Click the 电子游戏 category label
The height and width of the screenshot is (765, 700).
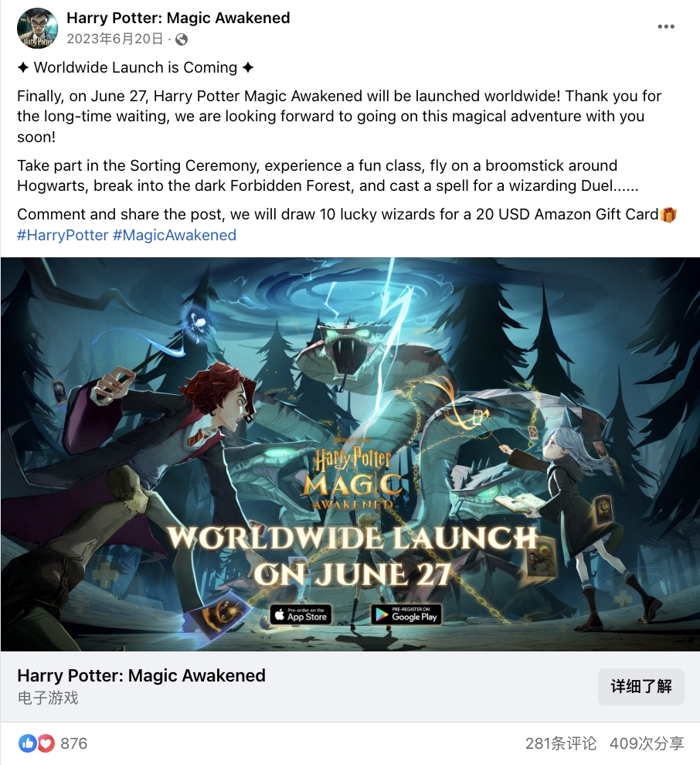48,698
